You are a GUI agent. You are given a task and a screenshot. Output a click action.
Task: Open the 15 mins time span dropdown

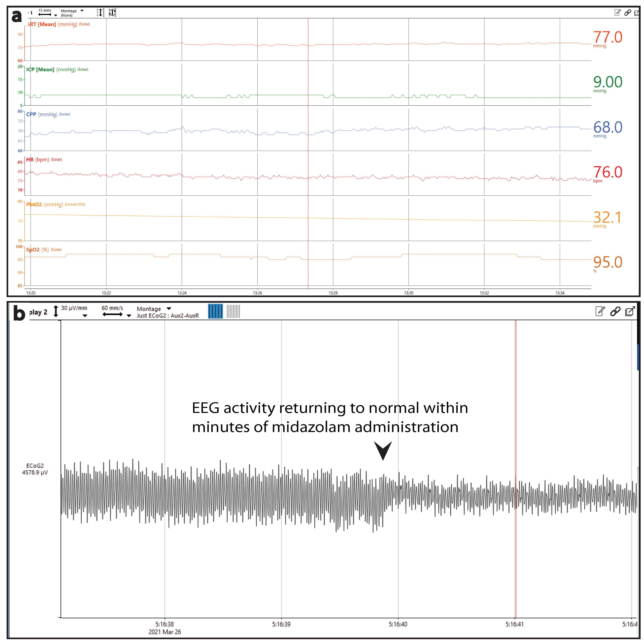coord(56,15)
